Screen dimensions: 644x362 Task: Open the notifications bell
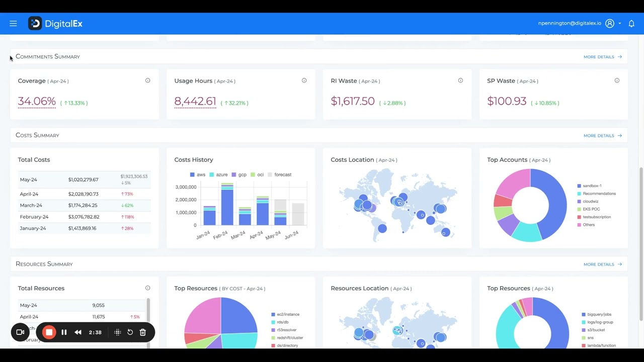[x=631, y=24]
